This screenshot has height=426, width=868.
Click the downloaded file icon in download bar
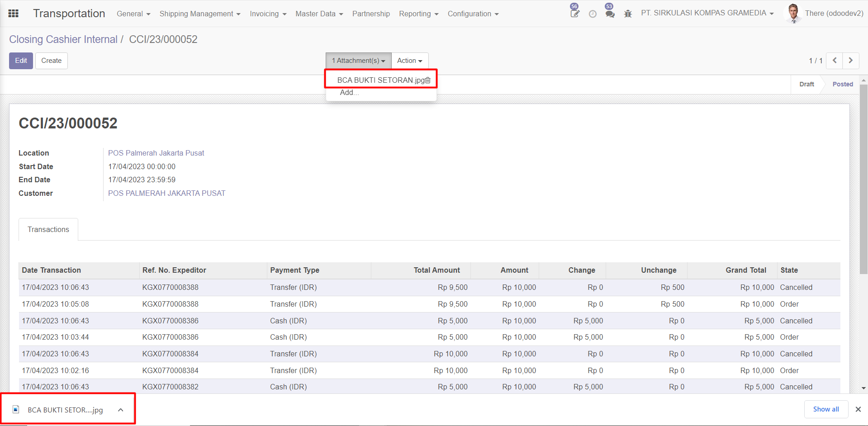pyautogui.click(x=16, y=409)
